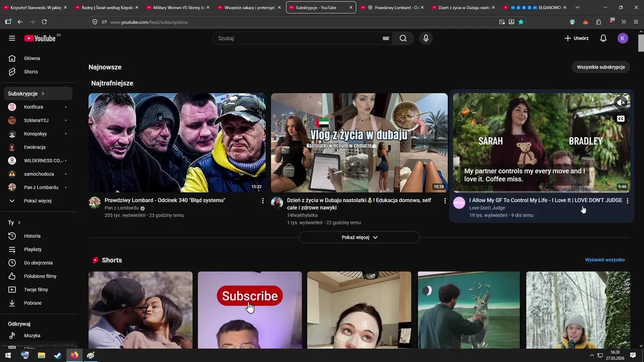The width and height of the screenshot is (644, 362).
Task: Expand the Ty section chevron
Action: tap(19, 222)
